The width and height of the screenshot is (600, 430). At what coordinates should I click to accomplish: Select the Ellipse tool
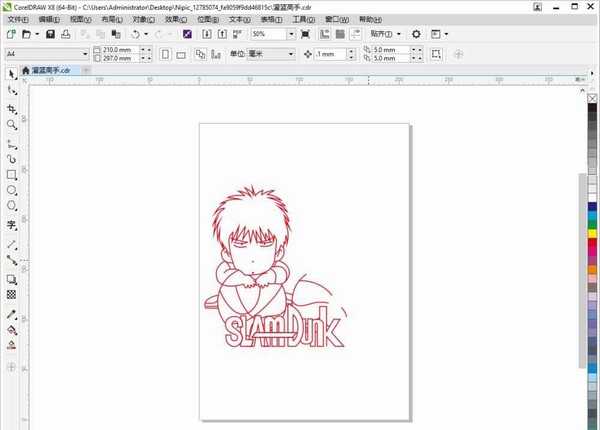[12, 190]
